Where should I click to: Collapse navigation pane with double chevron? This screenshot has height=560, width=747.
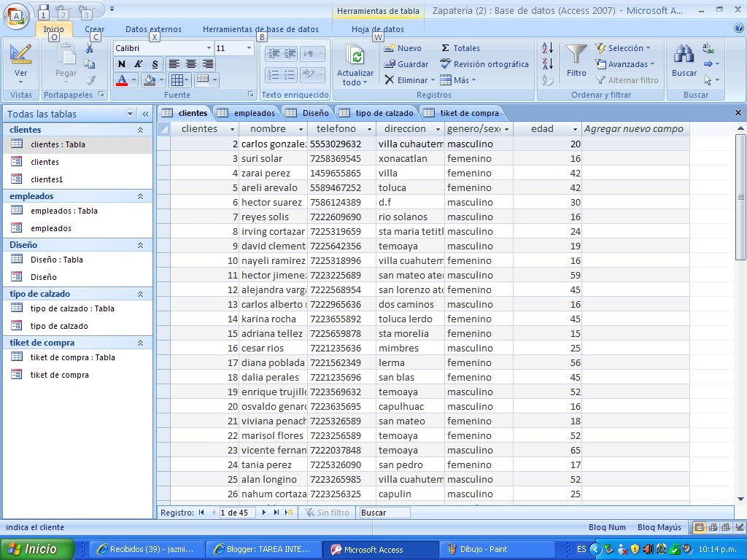click(x=145, y=114)
